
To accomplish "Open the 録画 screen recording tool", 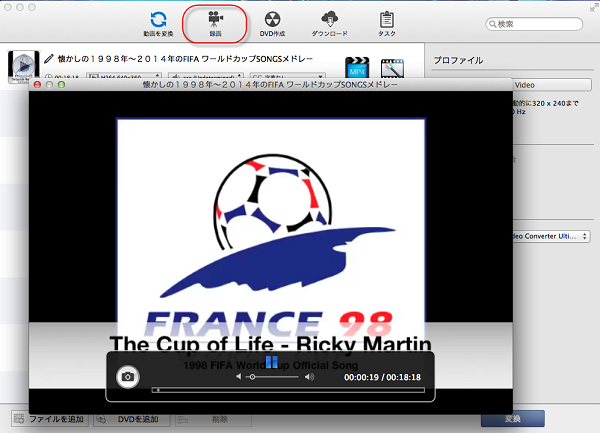I will (215, 24).
